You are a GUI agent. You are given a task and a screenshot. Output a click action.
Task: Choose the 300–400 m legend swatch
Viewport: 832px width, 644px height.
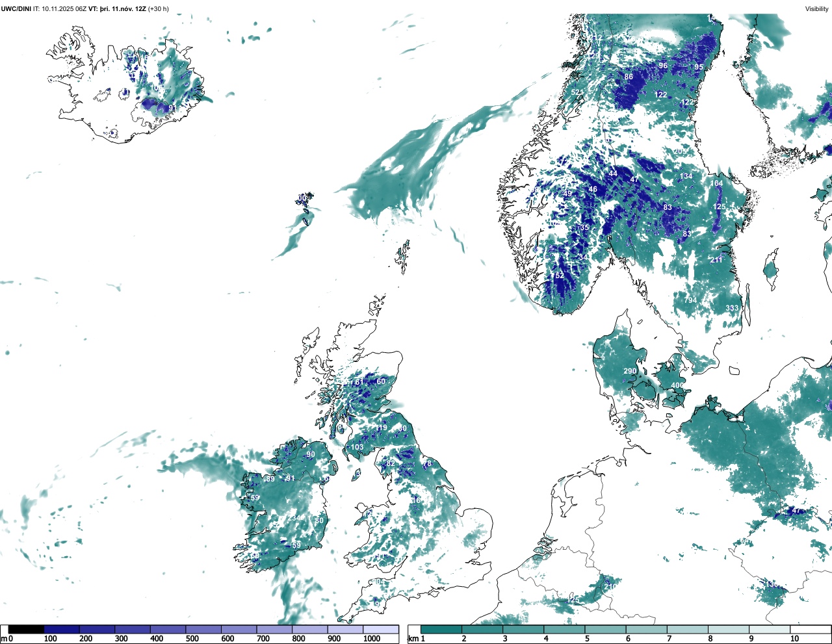[133, 630]
